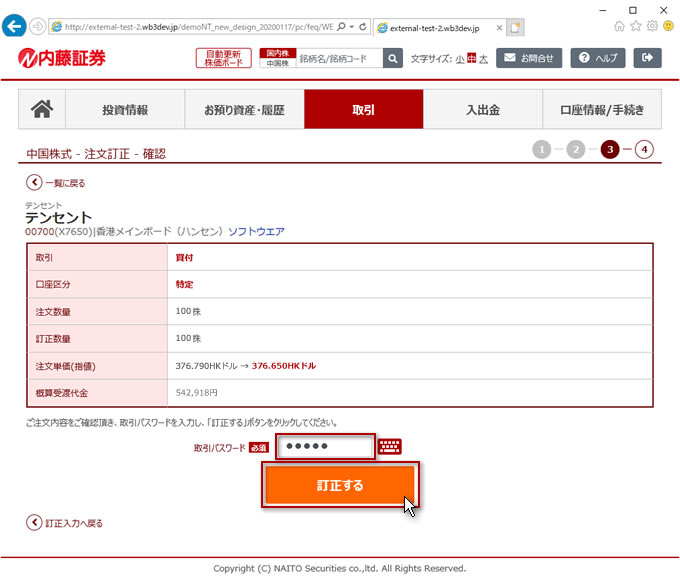Click the browser back arrow button
This screenshot has width=680, height=579.
14,26
